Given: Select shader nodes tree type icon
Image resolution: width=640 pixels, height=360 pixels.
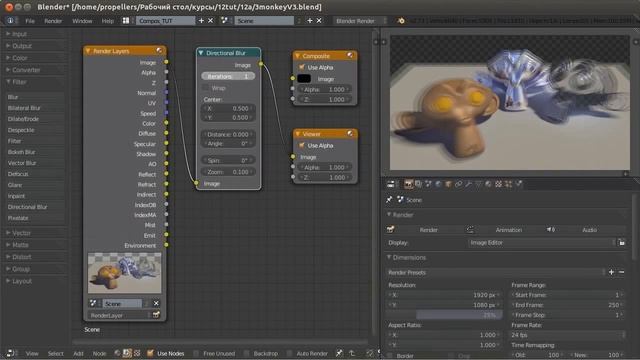Looking at the screenshot, I should click(x=118, y=353).
